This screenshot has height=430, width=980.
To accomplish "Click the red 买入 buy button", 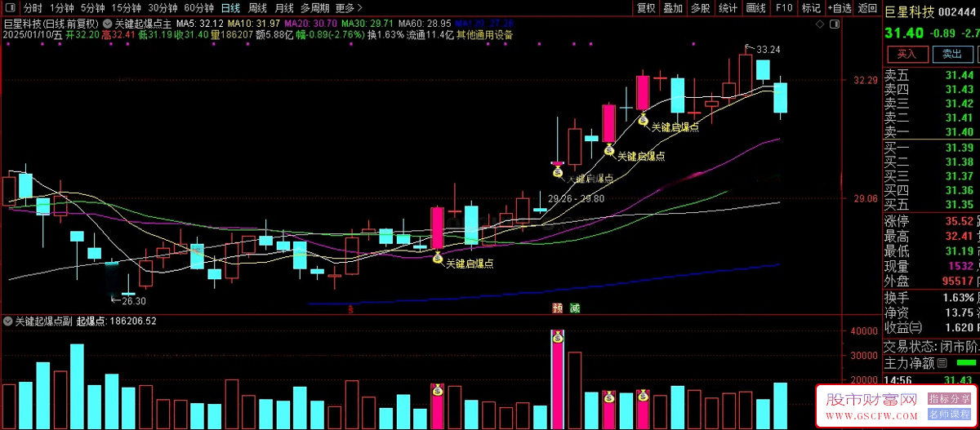I will point(907,55).
